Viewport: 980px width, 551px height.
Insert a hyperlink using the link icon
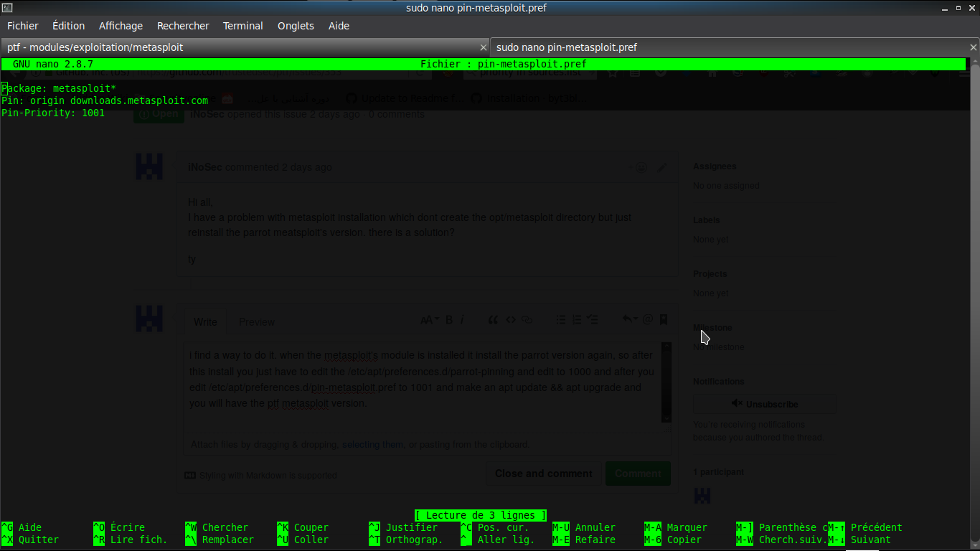click(526, 320)
